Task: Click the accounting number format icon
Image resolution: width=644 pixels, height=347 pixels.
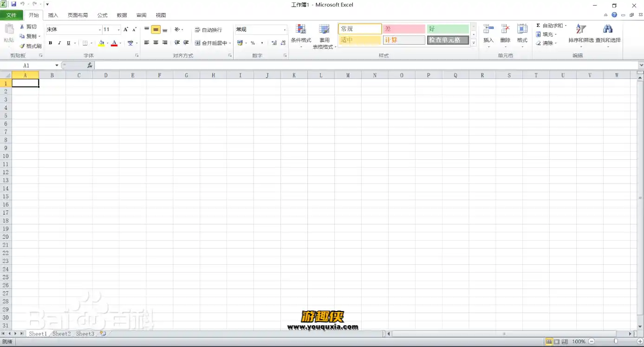Action: 240,43
